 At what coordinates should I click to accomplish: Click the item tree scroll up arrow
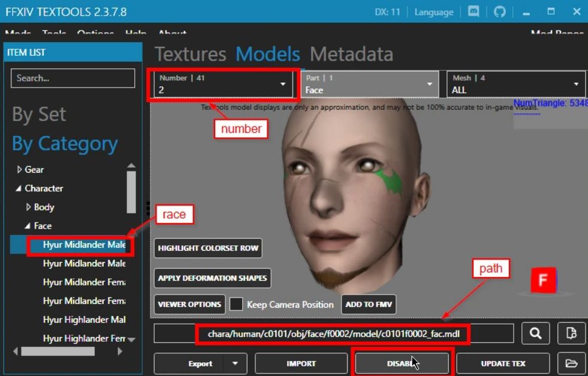click(x=131, y=166)
